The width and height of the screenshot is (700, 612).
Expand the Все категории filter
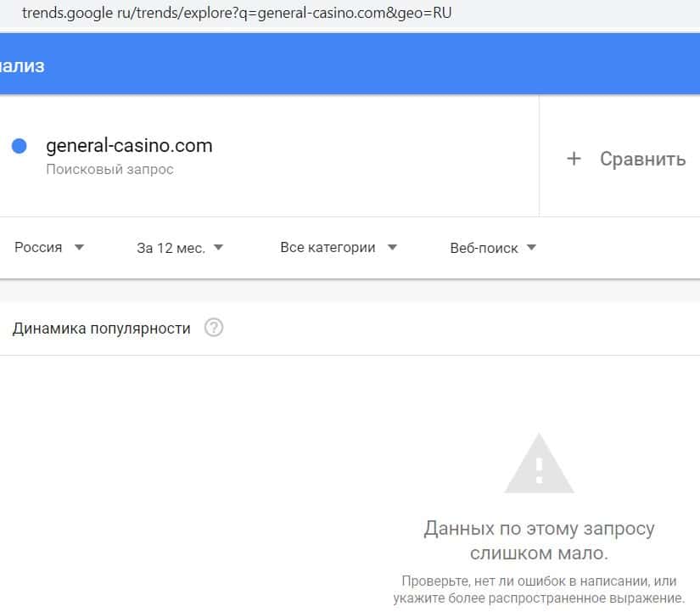(328, 248)
